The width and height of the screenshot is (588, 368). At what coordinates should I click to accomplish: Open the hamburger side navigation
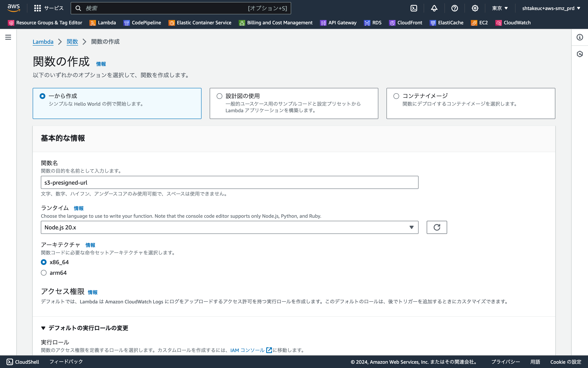[8, 37]
